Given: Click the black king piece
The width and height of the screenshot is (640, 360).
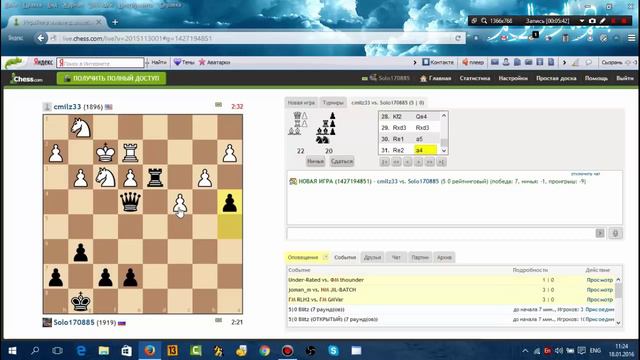Looking at the screenshot, I should pos(80,301).
